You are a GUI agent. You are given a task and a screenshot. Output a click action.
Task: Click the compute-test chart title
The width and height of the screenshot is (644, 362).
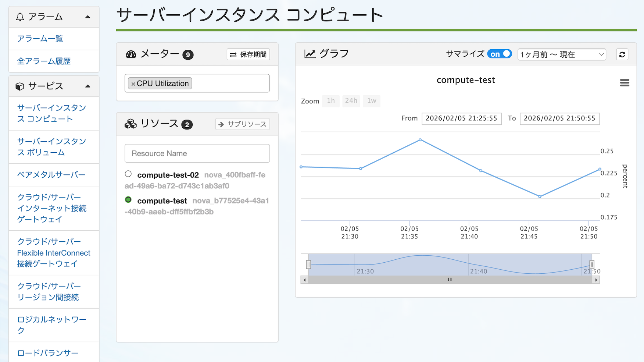click(466, 80)
